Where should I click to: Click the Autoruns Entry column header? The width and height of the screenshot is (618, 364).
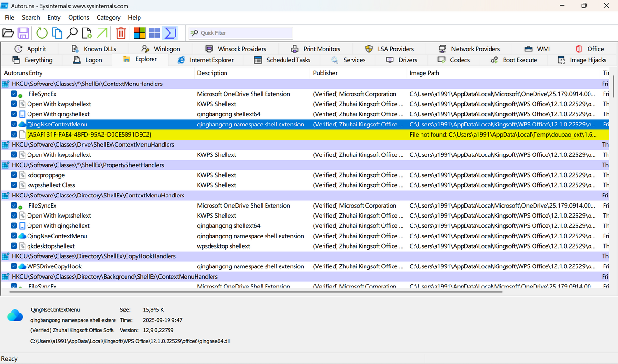click(x=98, y=73)
